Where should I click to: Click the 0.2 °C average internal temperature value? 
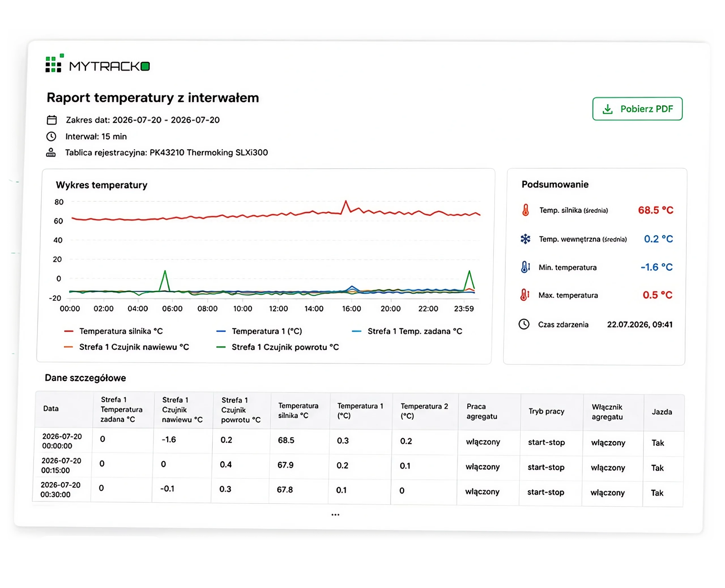click(658, 239)
